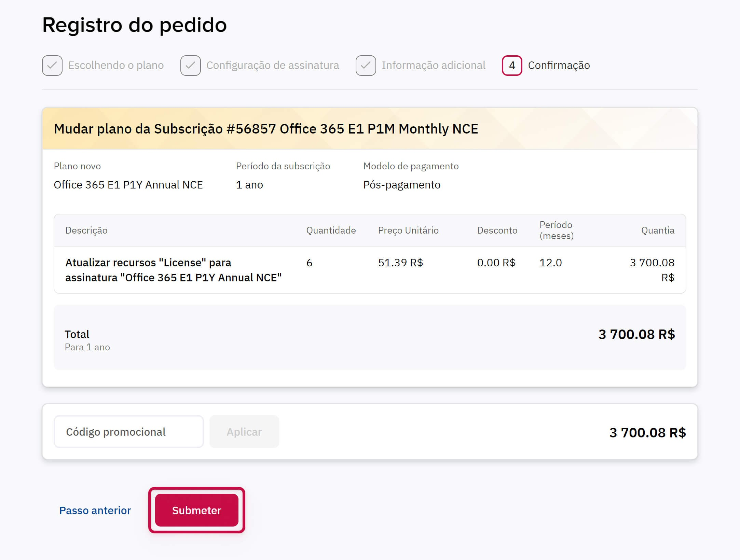Image resolution: width=740 pixels, height=560 pixels.
Task: Select the Configuração de assinatura step label
Action: pyautogui.click(x=273, y=65)
